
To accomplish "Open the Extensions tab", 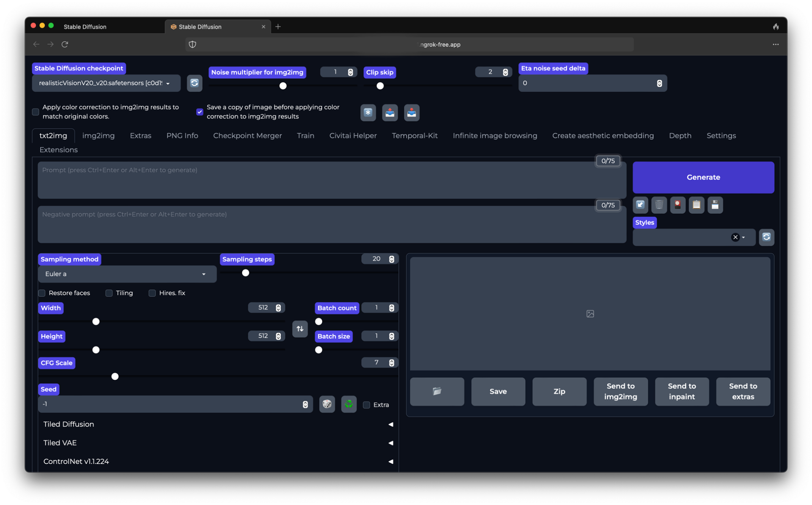I will pos(58,150).
